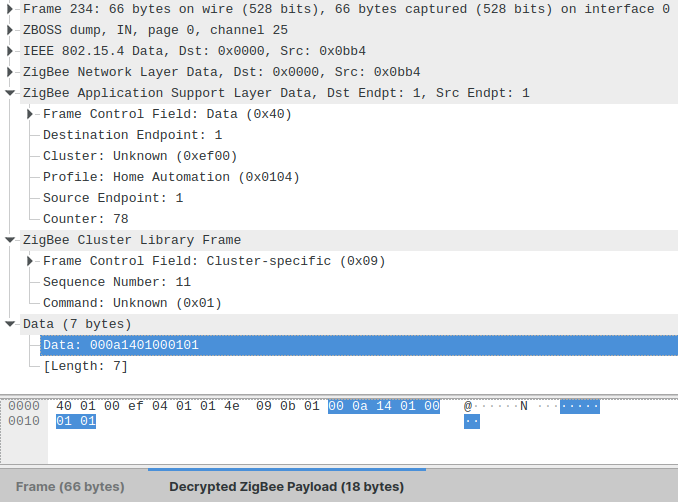Expand the IEEE 802.15.4 Data node
The height and width of the screenshot is (502, 678).
(x=10, y=51)
